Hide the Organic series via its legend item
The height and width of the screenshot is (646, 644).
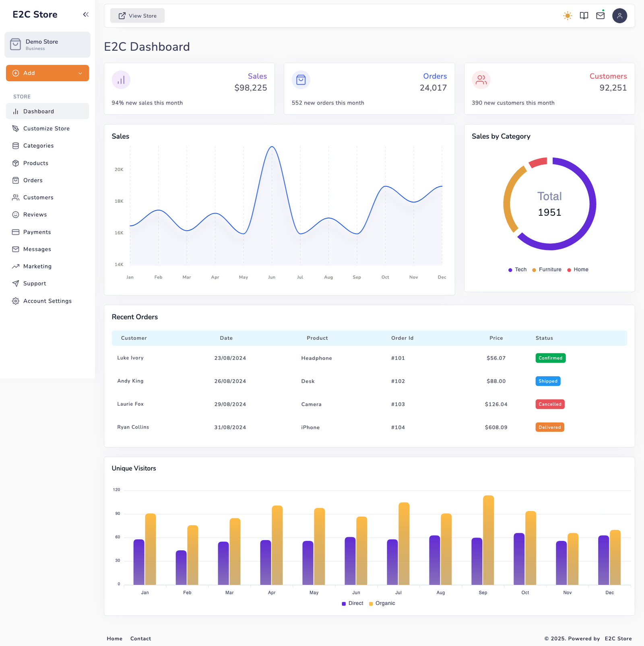click(x=382, y=603)
